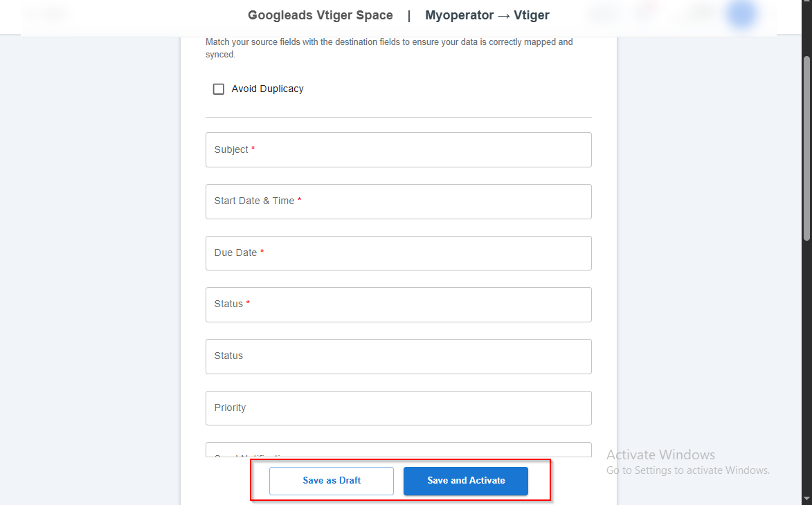
Task: Click the blurred logo at header left
Action: [48, 15]
